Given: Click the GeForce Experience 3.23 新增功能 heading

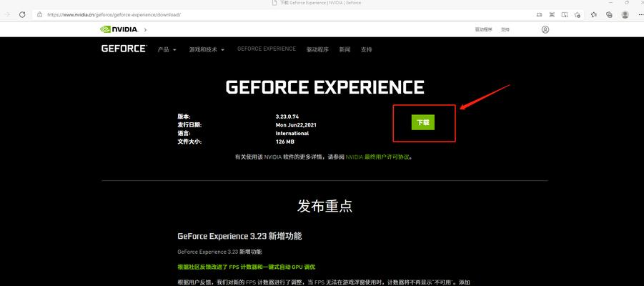Looking at the screenshot, I should [239, 236].
